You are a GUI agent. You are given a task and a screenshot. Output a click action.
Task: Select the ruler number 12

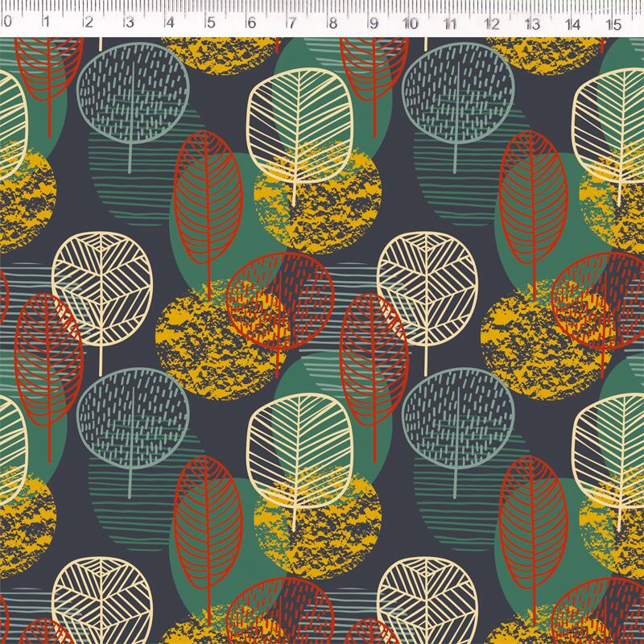[x=492, y=24]
